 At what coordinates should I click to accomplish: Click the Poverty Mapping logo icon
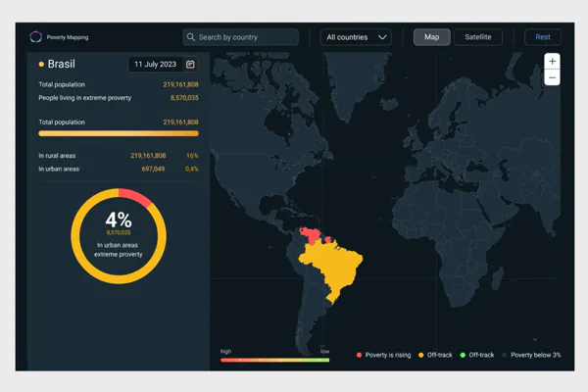click(36, 37)
